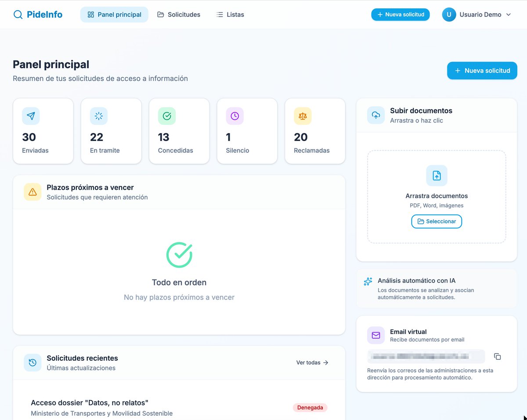Click Nueva solicitud in the top navbar
The image size is (527, 420).
click(401, 14)
